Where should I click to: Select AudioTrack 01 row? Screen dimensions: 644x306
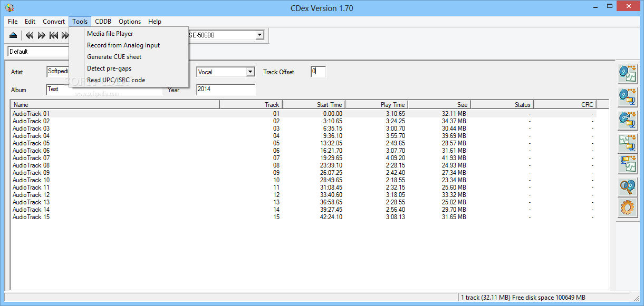[310, 114]
